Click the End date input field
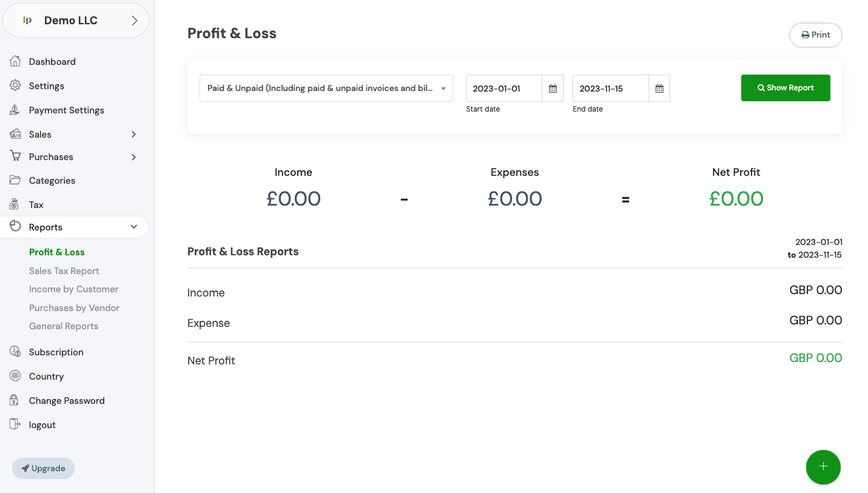 [x=610, y=89]
